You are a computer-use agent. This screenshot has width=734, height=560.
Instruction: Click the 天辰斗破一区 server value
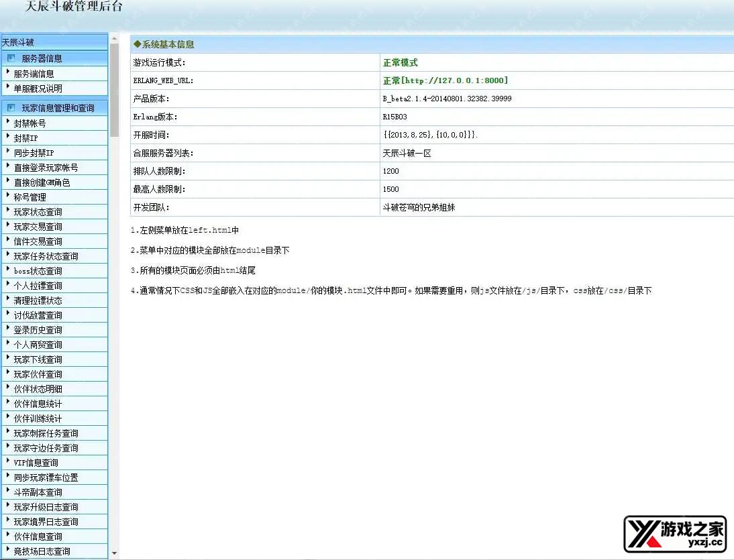point(407,153)
